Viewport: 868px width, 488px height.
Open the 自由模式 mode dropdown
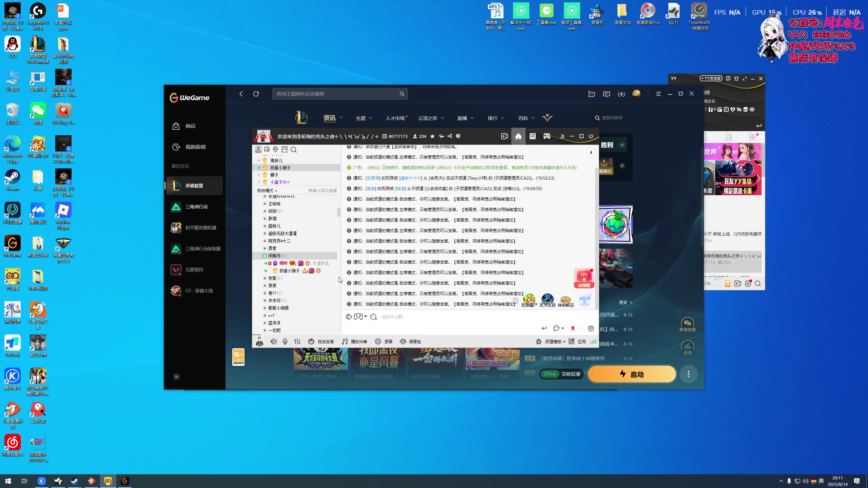267,190
